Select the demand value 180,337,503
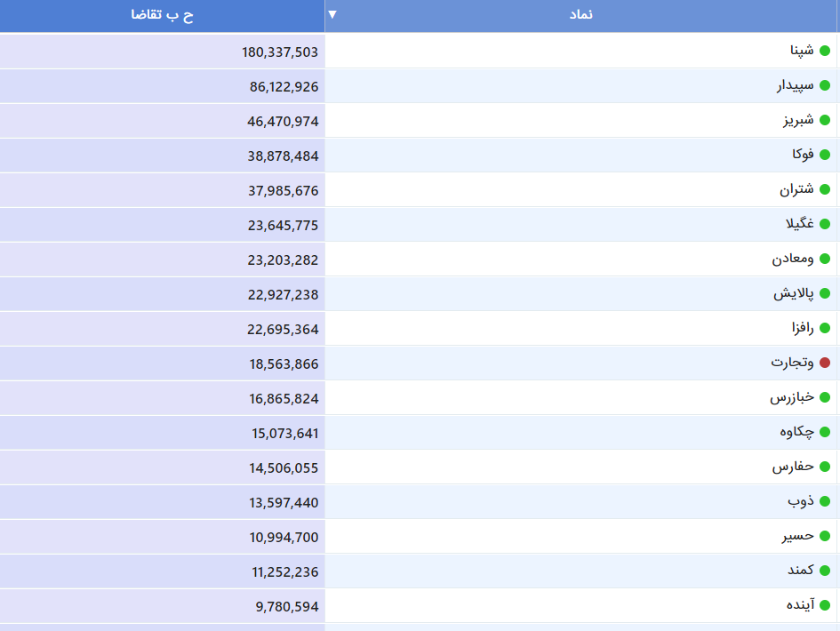840x631 pixels. (x=280, y=52)
